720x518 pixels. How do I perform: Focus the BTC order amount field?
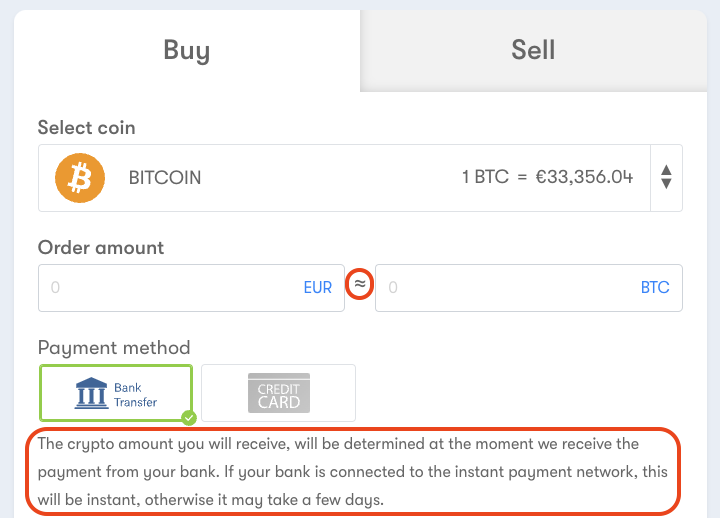(529, 288)
